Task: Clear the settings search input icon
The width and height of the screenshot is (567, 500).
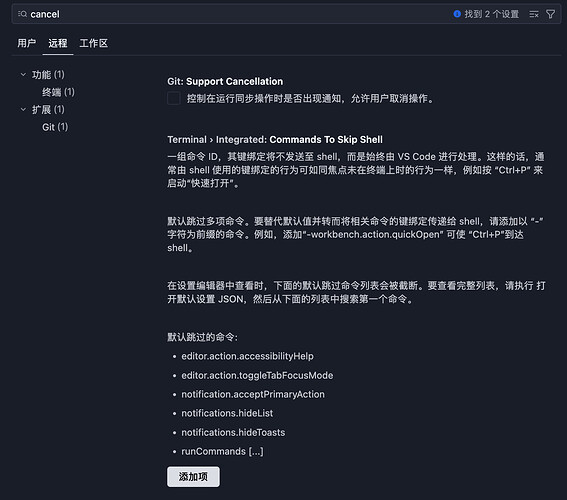Action: click(534, 14)
